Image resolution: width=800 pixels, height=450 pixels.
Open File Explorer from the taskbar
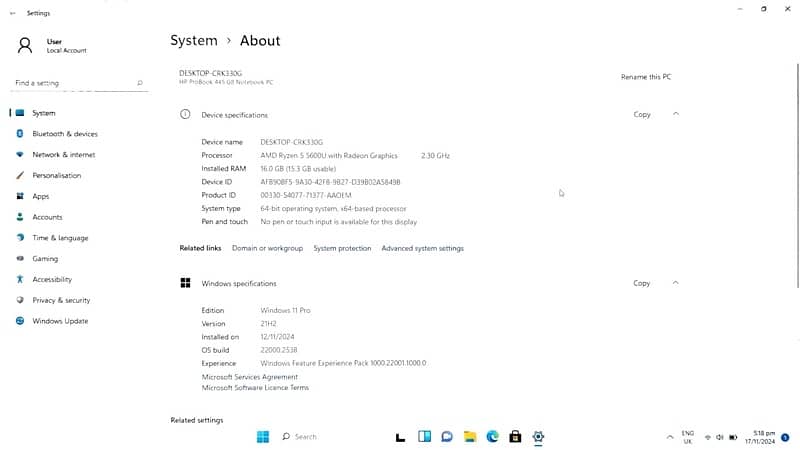click(x=470, y=437)
